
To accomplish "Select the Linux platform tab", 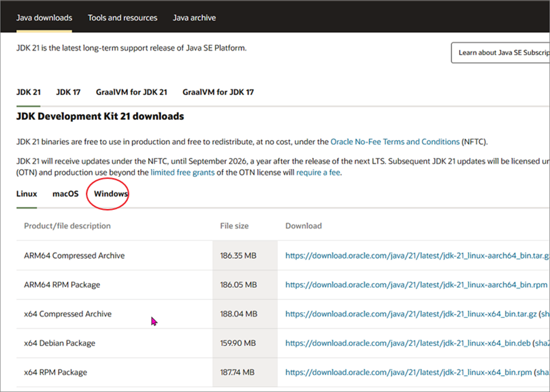I will coord(27,194).
